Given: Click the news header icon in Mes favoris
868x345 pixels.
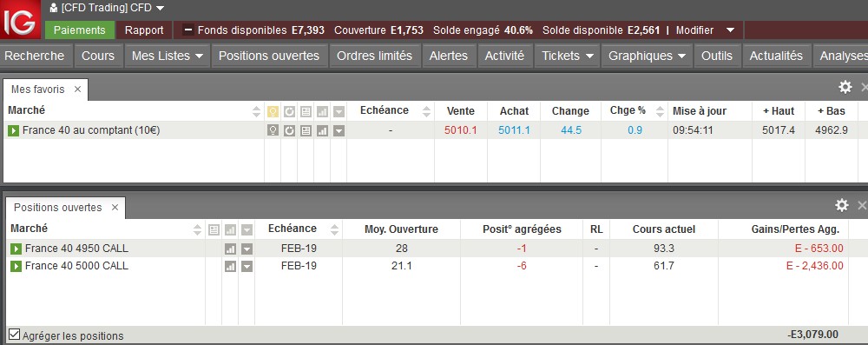Looking at the screenshot, I should tap(306, 112).
